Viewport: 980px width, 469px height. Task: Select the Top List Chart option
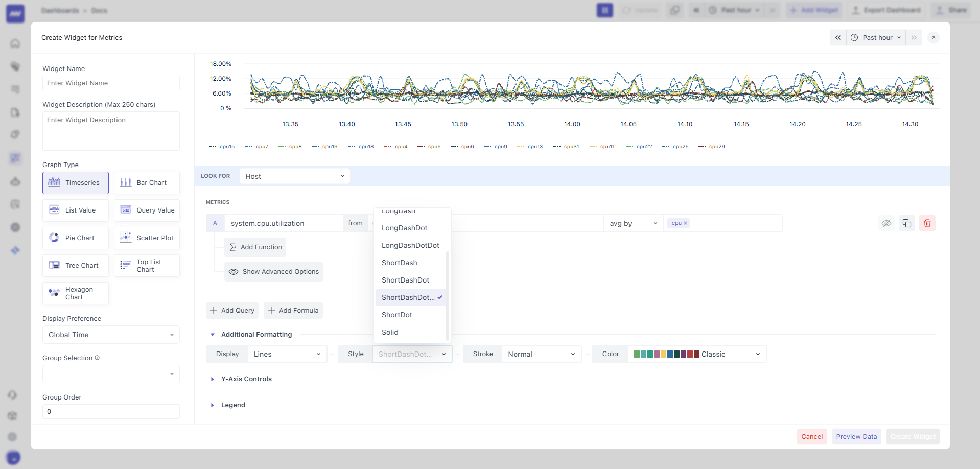(x=147, y=265)
